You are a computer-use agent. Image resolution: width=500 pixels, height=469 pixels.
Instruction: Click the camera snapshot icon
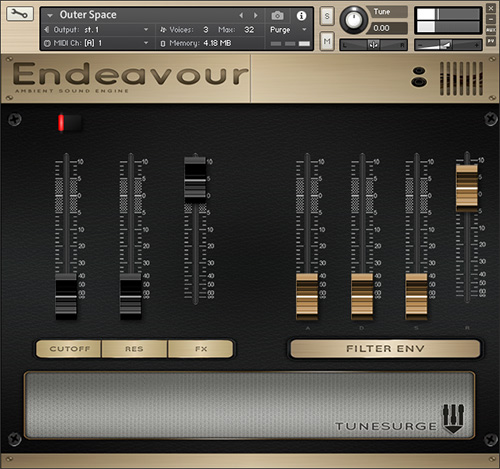277,16
